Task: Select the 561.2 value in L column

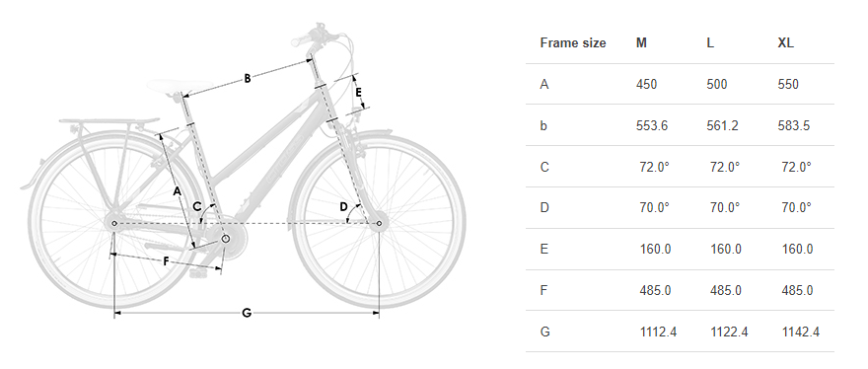Action: (722, 125)
